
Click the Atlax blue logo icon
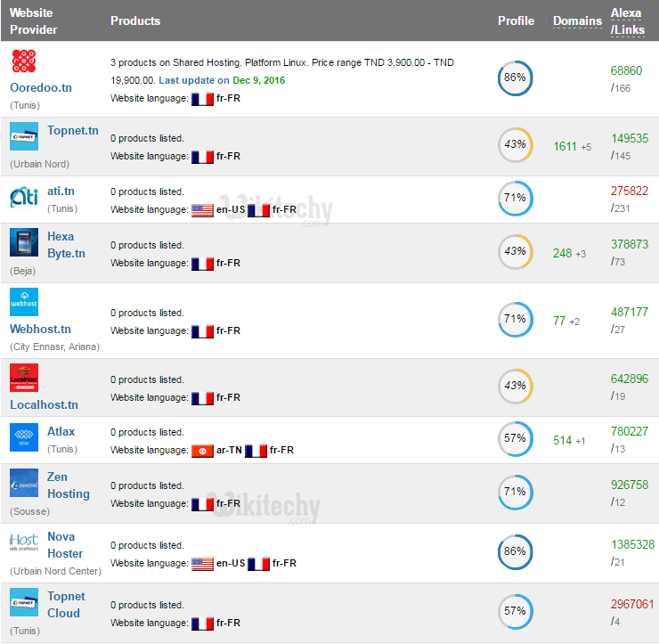coord(24,437)
